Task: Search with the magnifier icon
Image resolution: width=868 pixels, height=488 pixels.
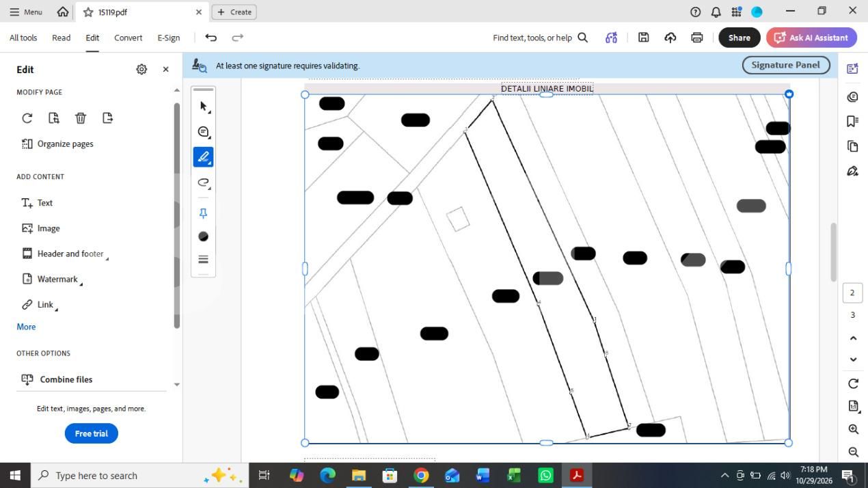Action: [x=583, y=38]
